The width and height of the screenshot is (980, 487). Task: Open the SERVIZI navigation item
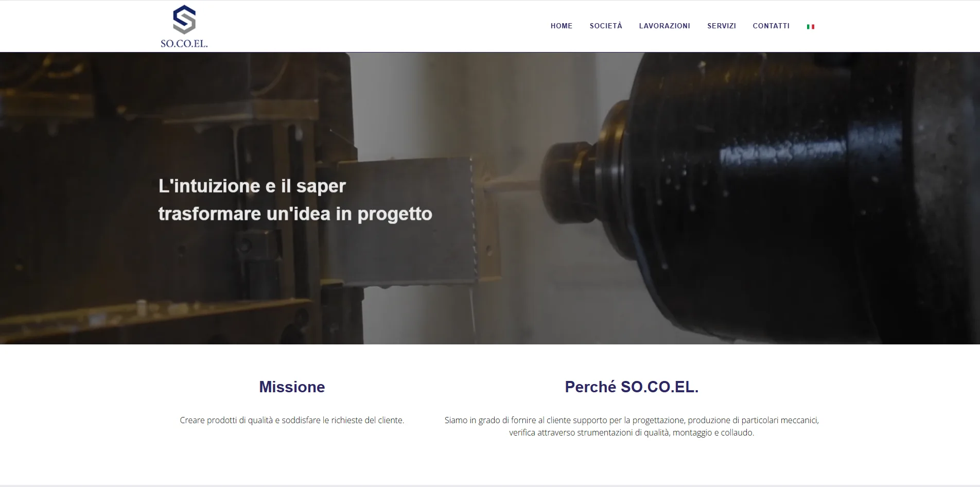(722, 26)
